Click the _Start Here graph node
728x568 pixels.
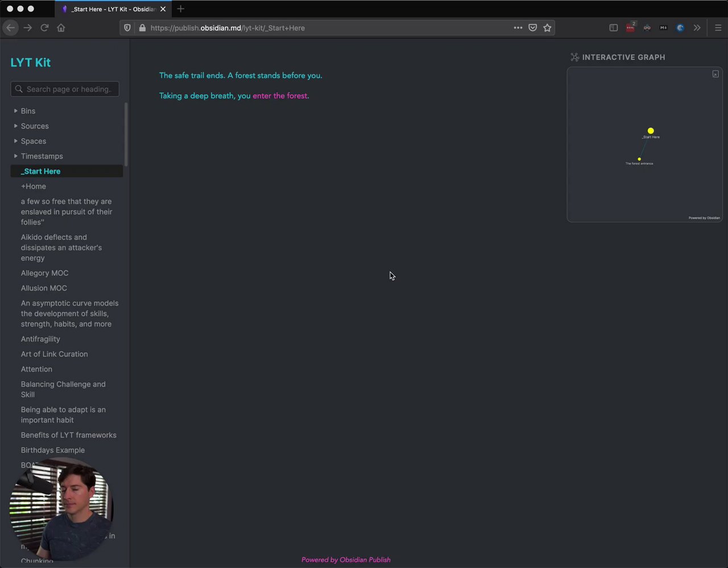651,131
